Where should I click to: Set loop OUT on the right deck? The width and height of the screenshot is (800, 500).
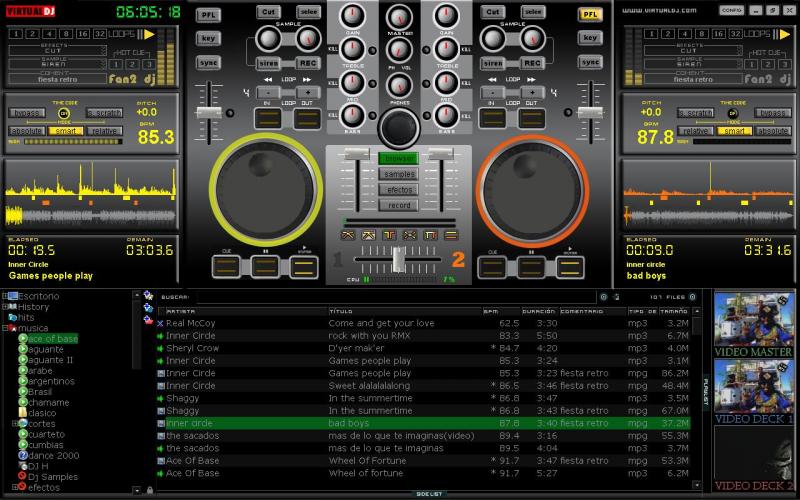(532, 118)
